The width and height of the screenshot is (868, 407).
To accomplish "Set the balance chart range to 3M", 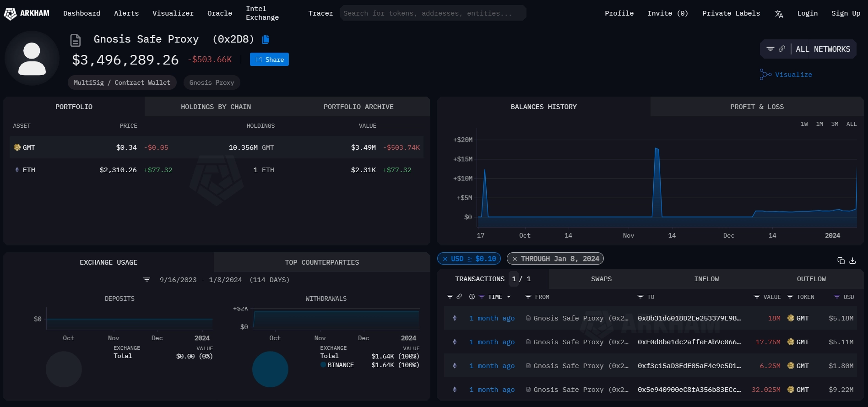I will pyautogui.click(x=835, y=124).
